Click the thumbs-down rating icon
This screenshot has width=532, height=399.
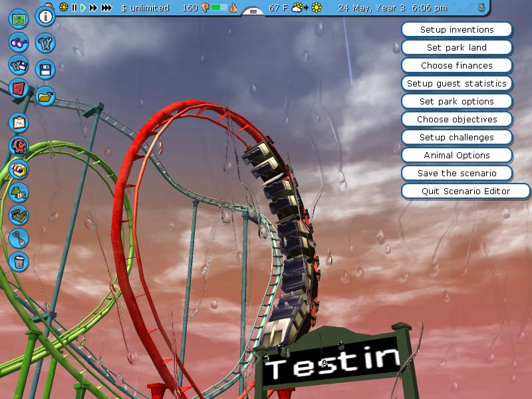point(205,7)
